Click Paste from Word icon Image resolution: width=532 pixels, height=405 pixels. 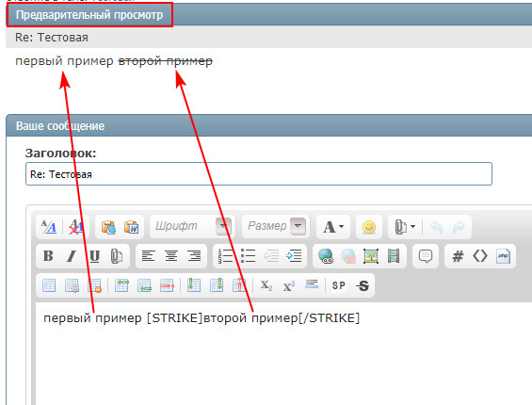131,227
